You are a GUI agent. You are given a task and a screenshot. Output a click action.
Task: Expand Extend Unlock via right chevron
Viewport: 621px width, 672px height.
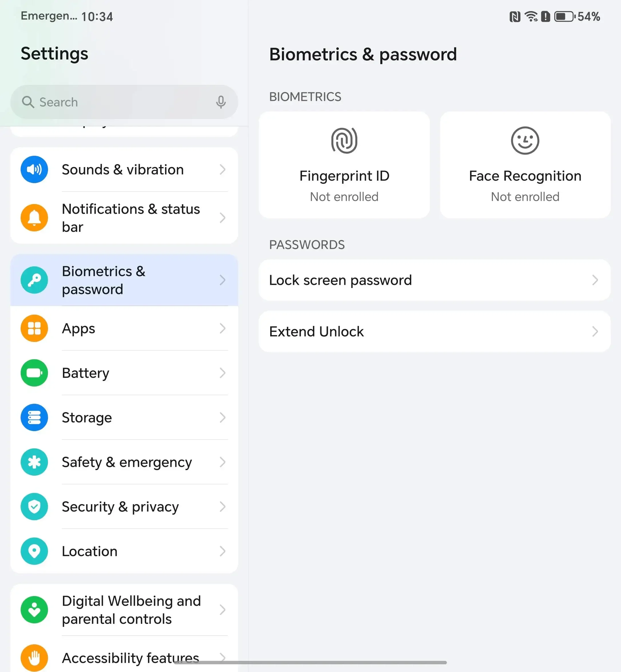pyautogui.click(x=595, y=331)
